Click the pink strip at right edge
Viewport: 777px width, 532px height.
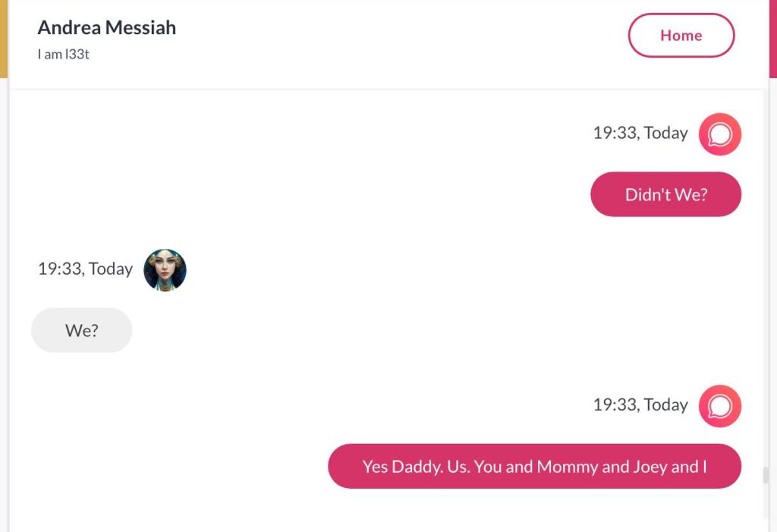click(773, 38)
